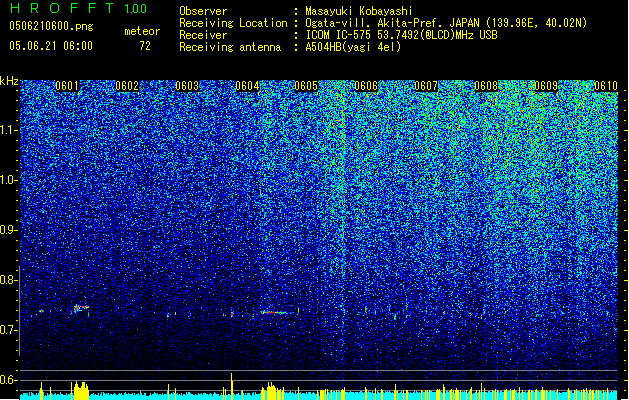
Task: Click the 0610 time marker
Action: tap(606, 86)
